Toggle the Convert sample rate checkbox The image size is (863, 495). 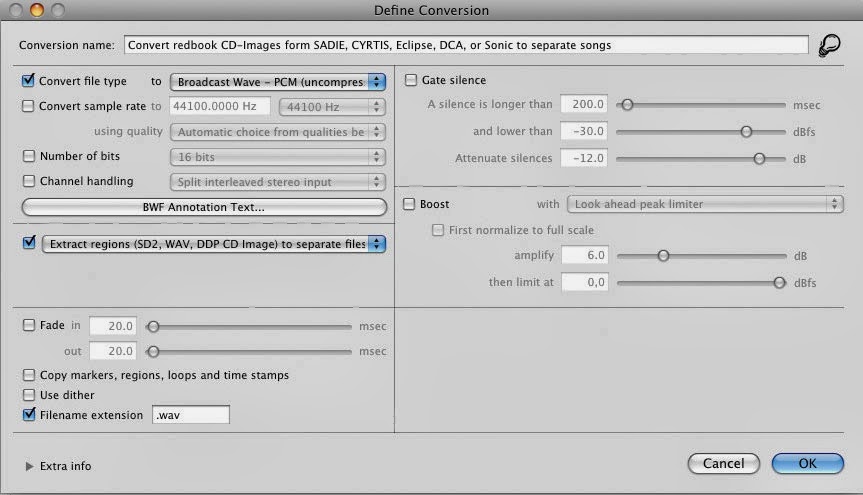[x=28, y=106]
